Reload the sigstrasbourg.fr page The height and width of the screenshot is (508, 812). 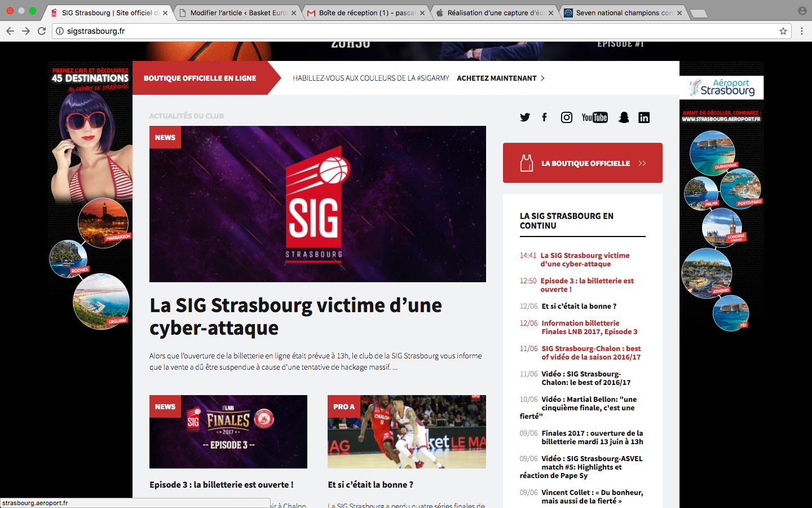point(42,31)
